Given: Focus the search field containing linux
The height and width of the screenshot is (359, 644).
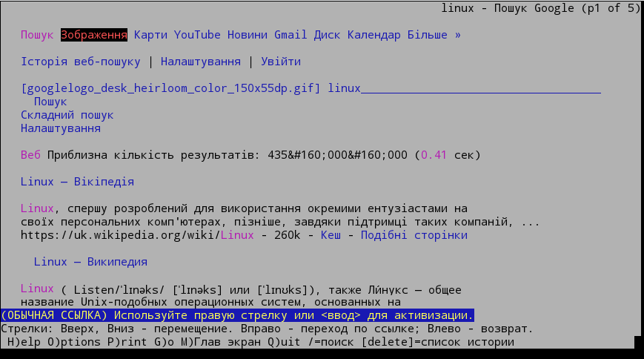Looking at the screenshot, I should [x=464, y=88].
